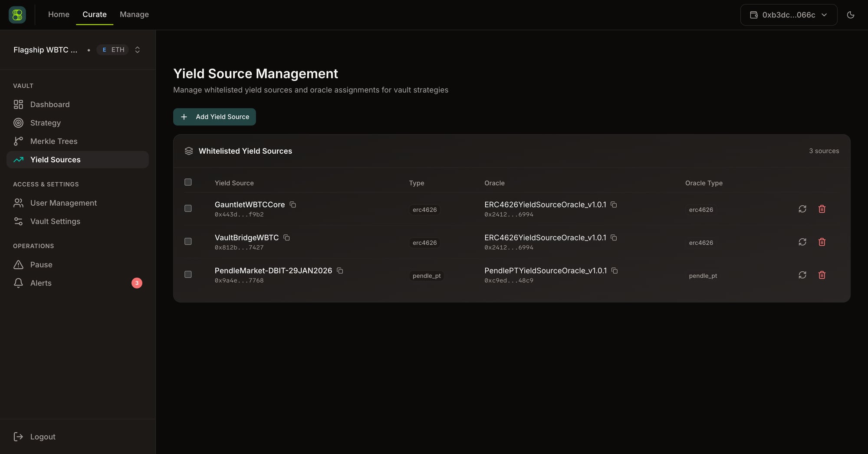Delete PendleMarket-DBIT-29JAN2026 yield source

[822, 275]
